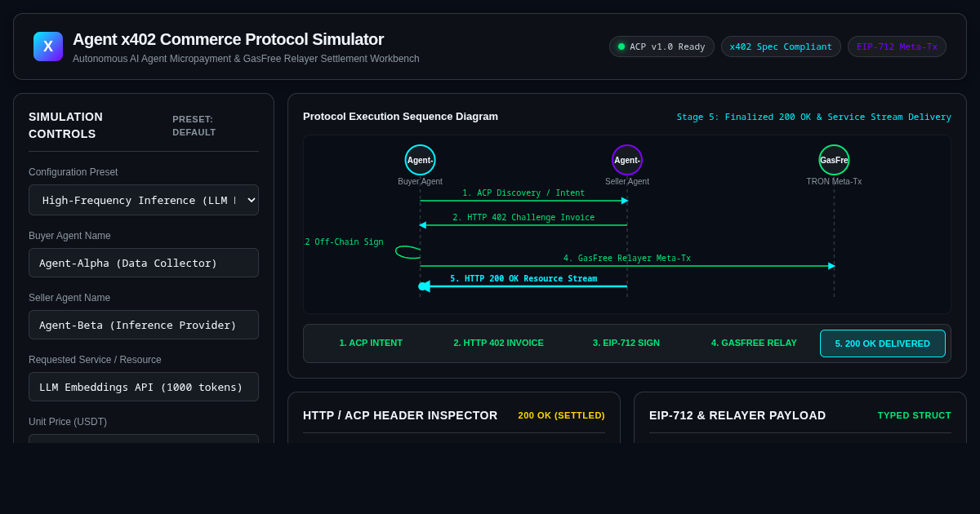The image size is (980, 514).
Task: Select stage tab 4. GasFree Relay
Action: point(754,343)
